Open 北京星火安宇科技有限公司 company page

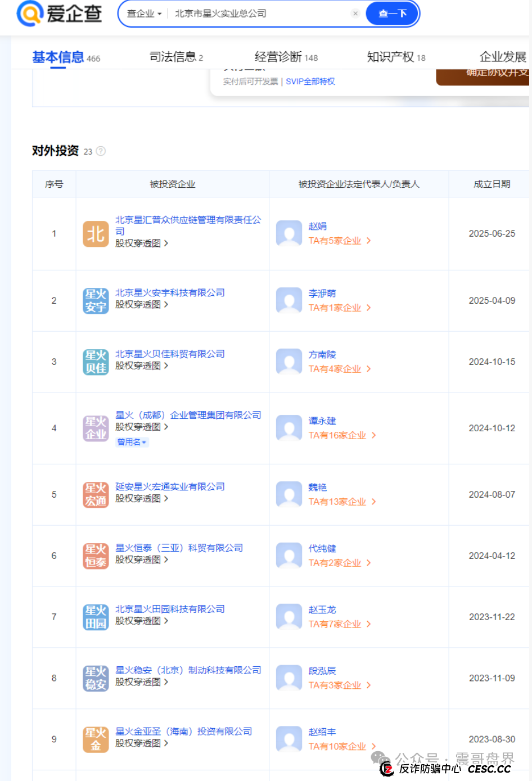click(170, 292)
